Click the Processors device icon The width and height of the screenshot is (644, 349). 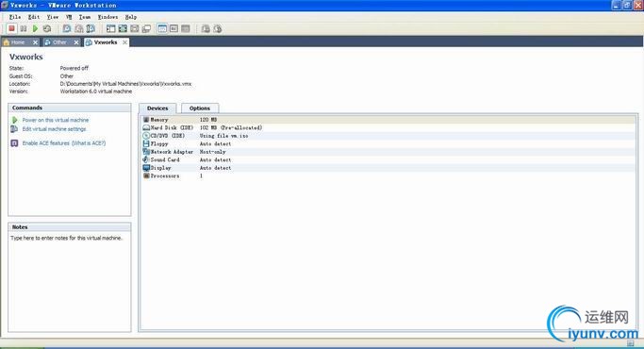[x=146, y=175]
